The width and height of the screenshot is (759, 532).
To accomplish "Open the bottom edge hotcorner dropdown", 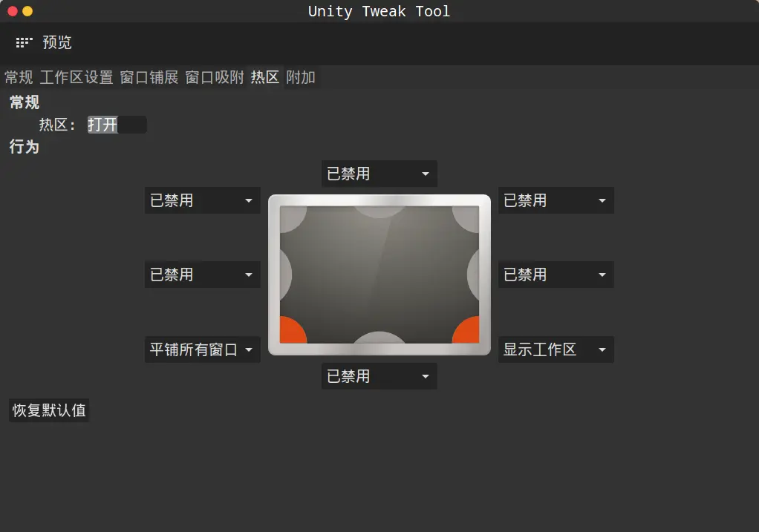I will click(x=379, y=376).
